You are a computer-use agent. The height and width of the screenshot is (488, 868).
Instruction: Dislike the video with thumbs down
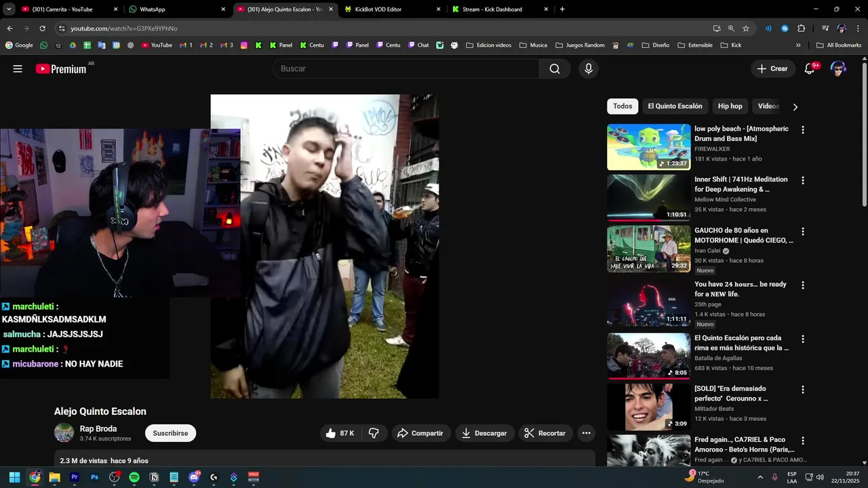(374, 433)
